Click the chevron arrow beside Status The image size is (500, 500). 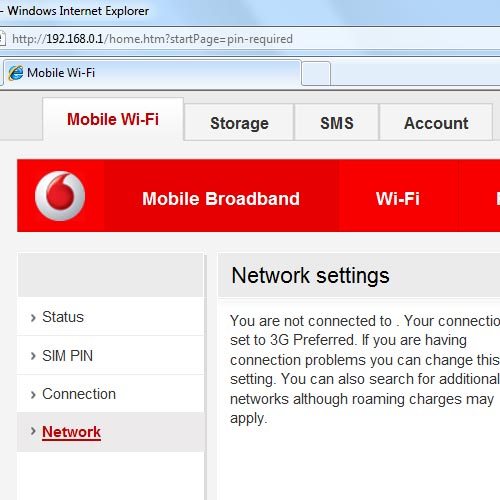point(33,318)
